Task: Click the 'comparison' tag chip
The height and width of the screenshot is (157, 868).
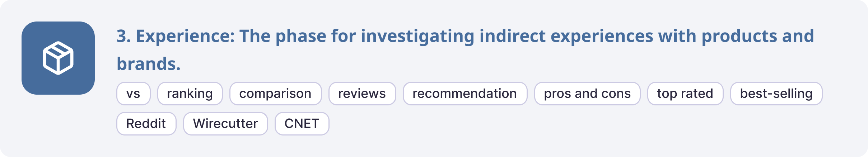Action: tap(275, 94)
